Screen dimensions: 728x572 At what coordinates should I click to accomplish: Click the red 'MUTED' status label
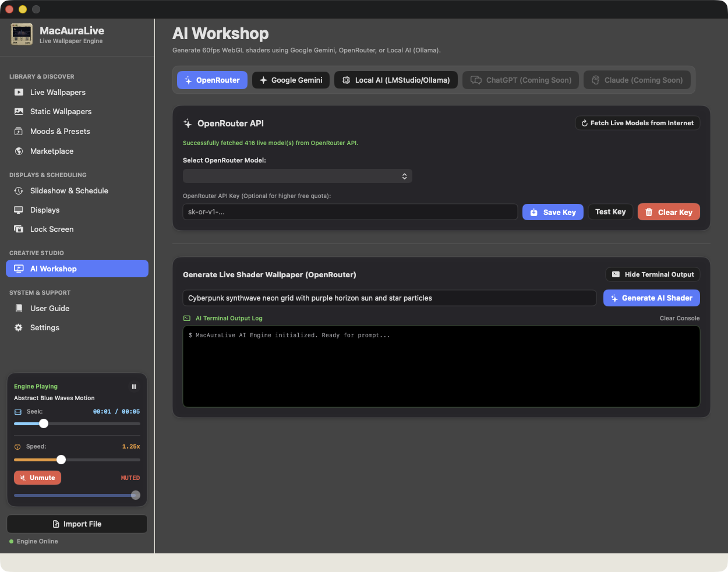tap(130, 478)
